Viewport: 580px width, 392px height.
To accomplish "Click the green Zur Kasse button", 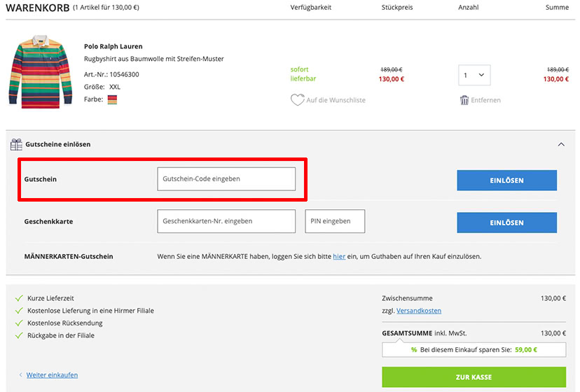I will [474, 377].
